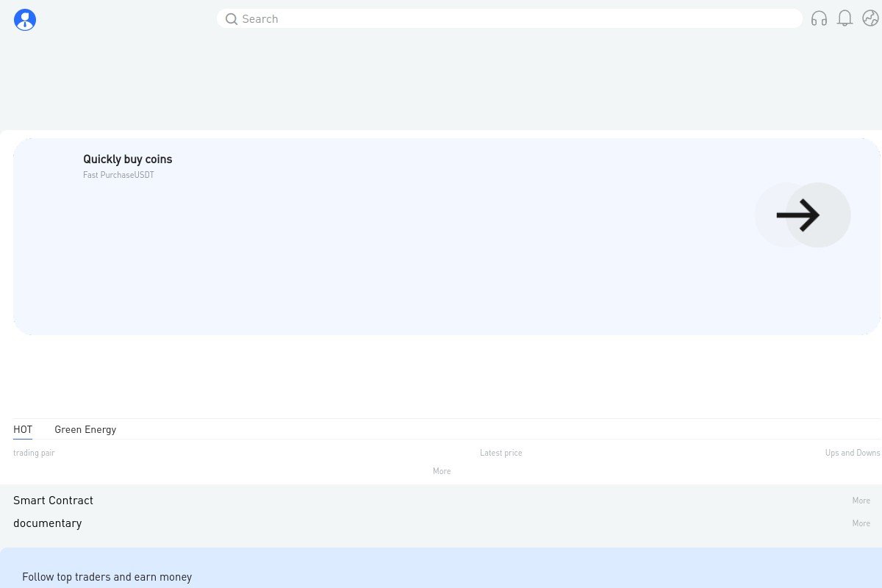This screenshot has width=882, height=588.
Task: Click More next to Smart Contract
Action: [x=861, y=501]
